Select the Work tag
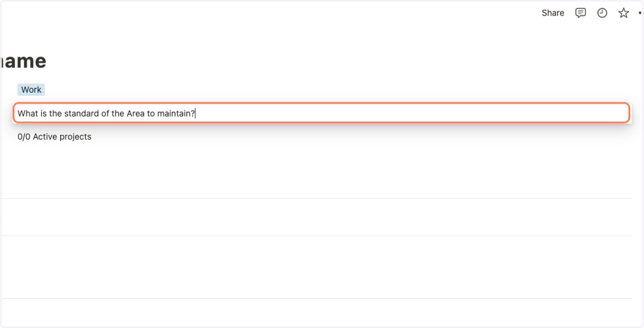The width and height of the screenshot is (644, 328). click(x=31, y=90)
